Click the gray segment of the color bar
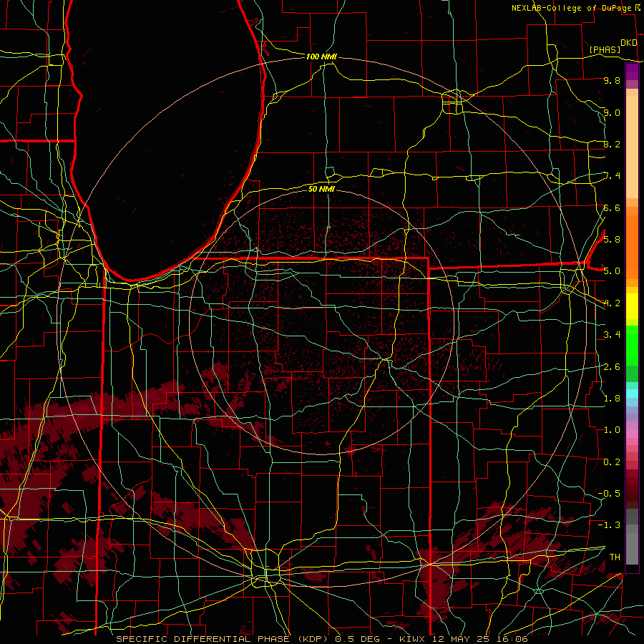Image resolution: width=644 pixels, height=644 pixels. (632, 536)
